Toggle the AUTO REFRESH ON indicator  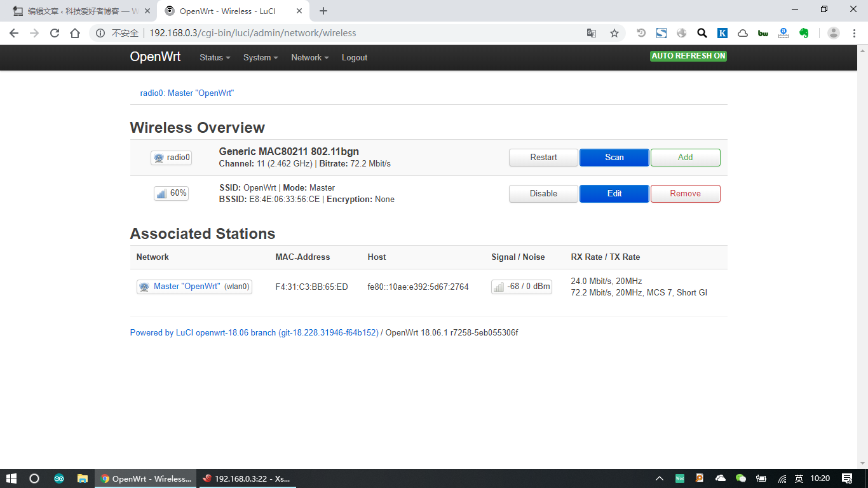coord(688,56)
